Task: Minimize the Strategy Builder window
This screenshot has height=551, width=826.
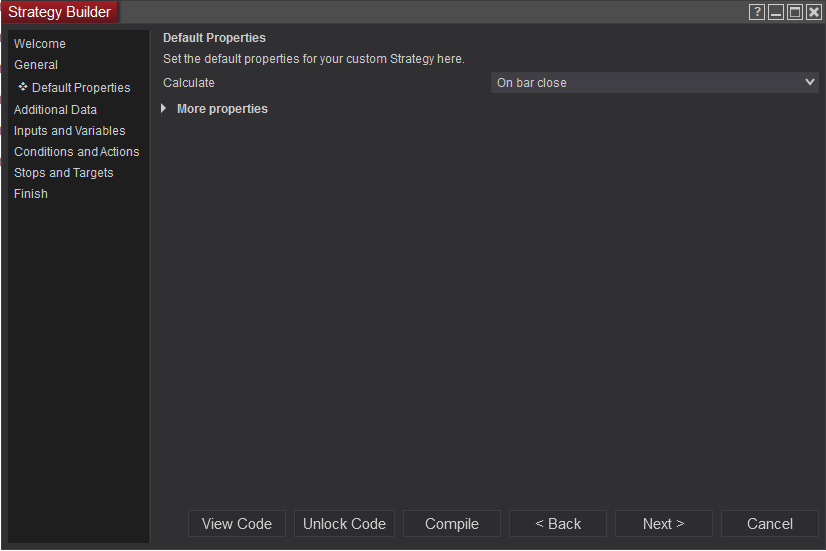Action: tap(776, 12)
